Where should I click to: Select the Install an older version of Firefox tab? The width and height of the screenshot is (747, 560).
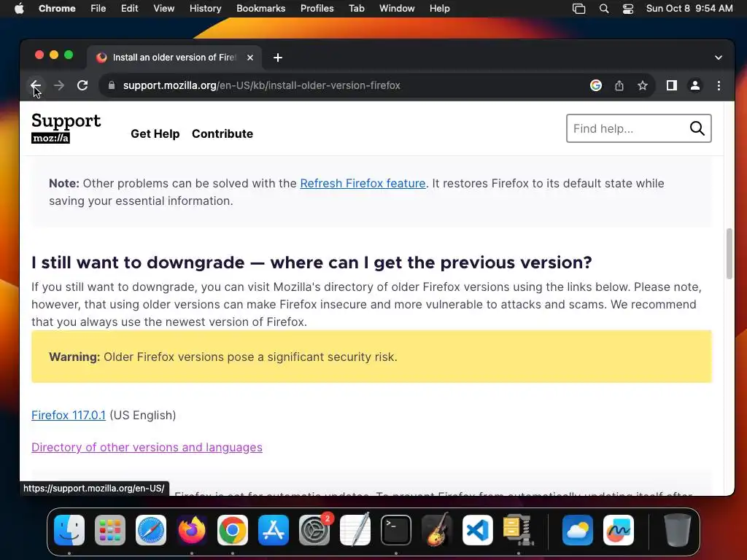174,58
